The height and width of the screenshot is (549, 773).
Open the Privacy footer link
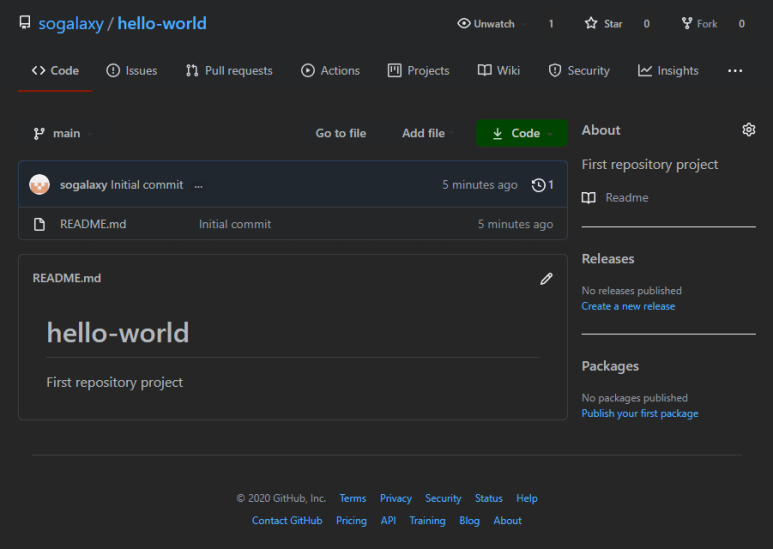(x=396, y=498)
